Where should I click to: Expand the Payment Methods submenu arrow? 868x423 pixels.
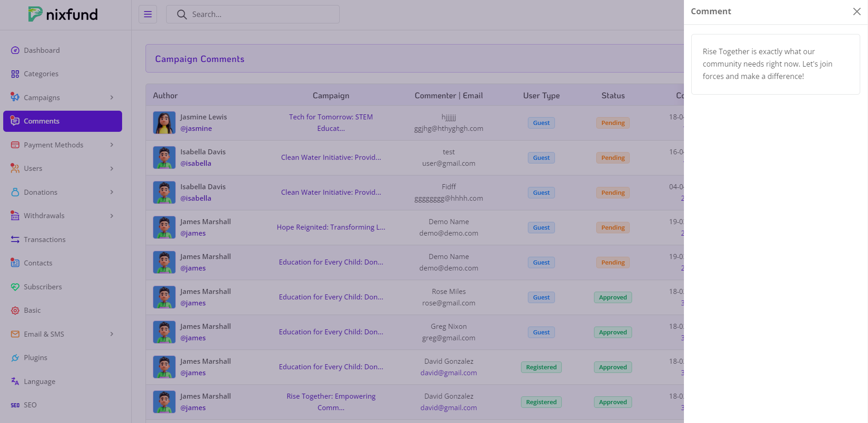coord(112,145)
